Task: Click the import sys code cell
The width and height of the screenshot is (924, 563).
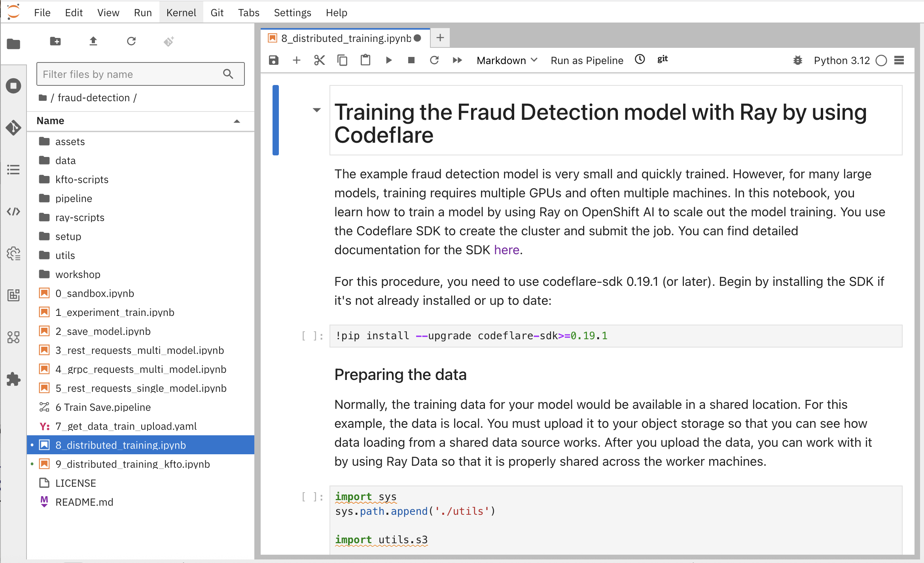Action: 616,520
